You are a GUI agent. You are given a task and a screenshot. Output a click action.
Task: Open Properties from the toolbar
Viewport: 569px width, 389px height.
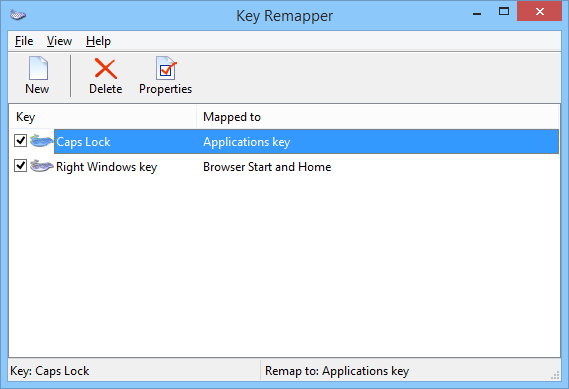(x=165, y=75)
